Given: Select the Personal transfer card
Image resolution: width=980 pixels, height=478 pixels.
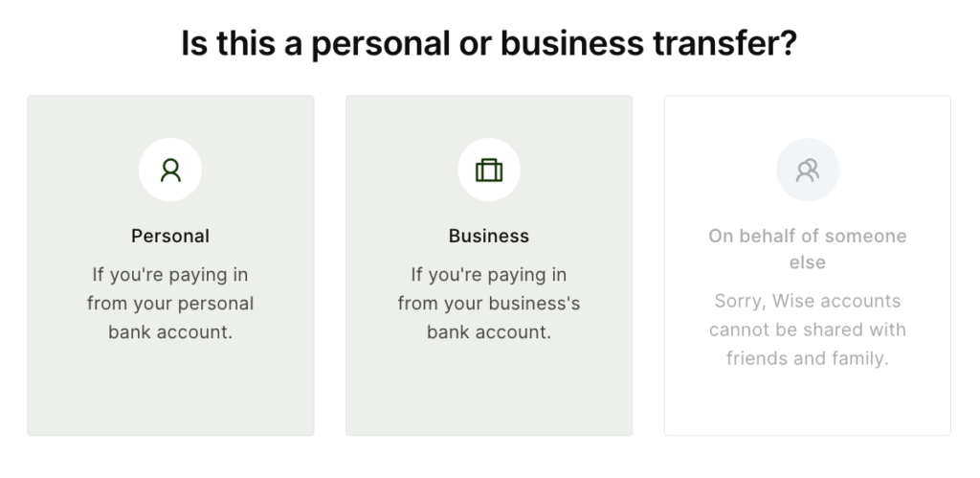Looking at the screenshot, I should [x=170, y=265].
